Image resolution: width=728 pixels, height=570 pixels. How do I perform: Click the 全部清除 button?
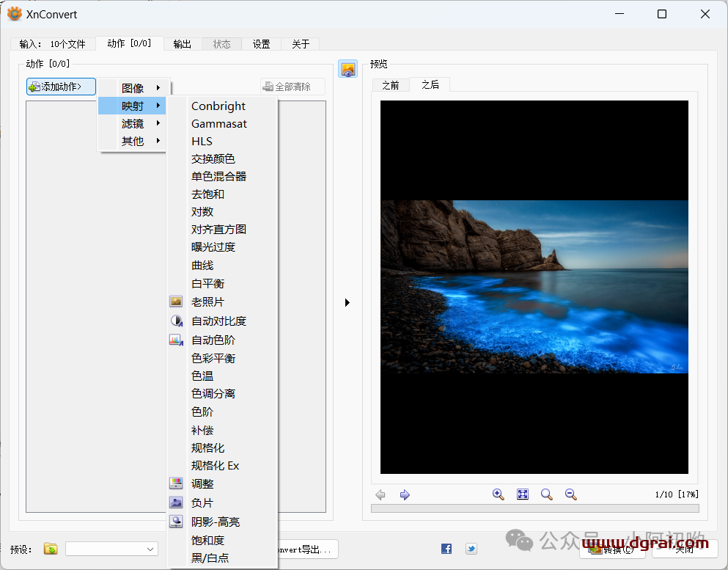pyautogui.click(x=293, y=87)
